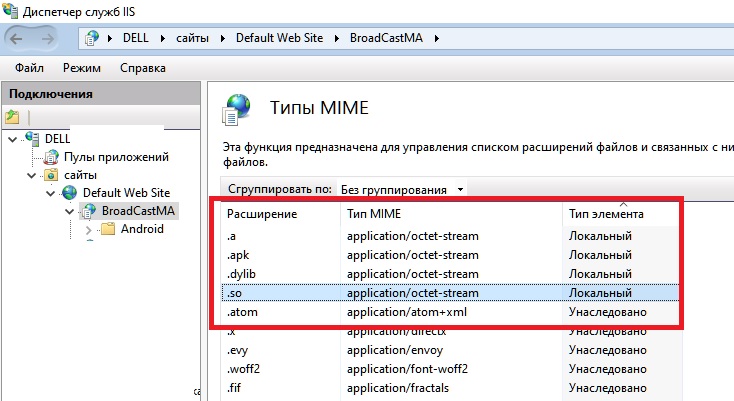Click the Forward navigation arrow

point(47,38)
